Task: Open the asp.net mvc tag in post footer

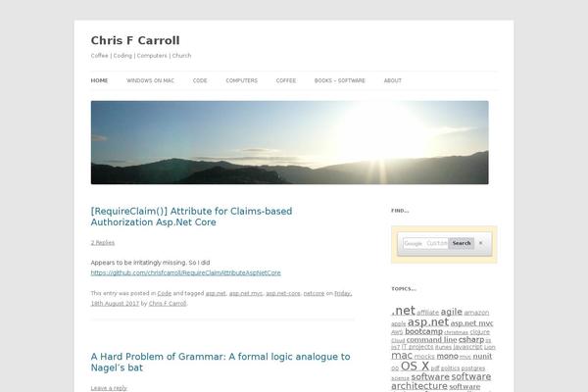Action: [x=246, y=293]
